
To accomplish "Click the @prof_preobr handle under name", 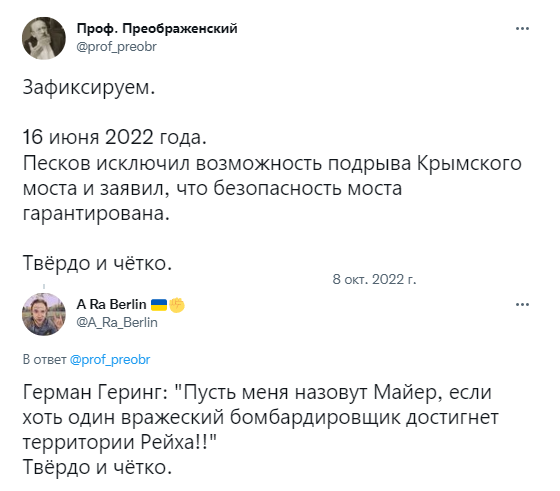I will tap(117, 47).
